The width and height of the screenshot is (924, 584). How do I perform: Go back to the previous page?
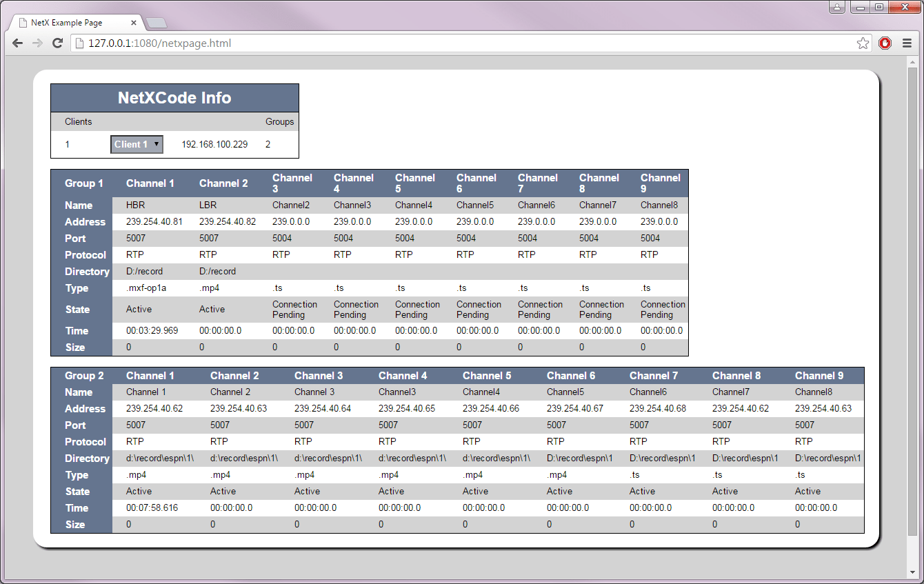click(x=18, y=43)
